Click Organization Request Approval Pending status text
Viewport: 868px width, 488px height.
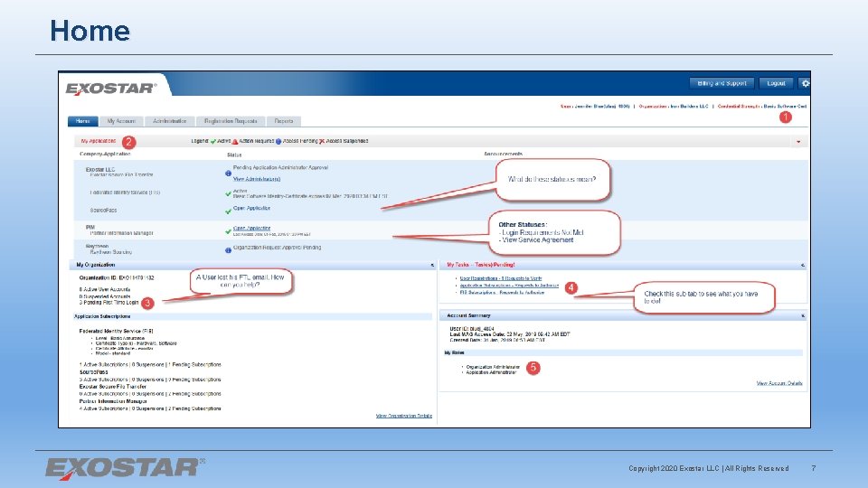click(x=277, y=248)
